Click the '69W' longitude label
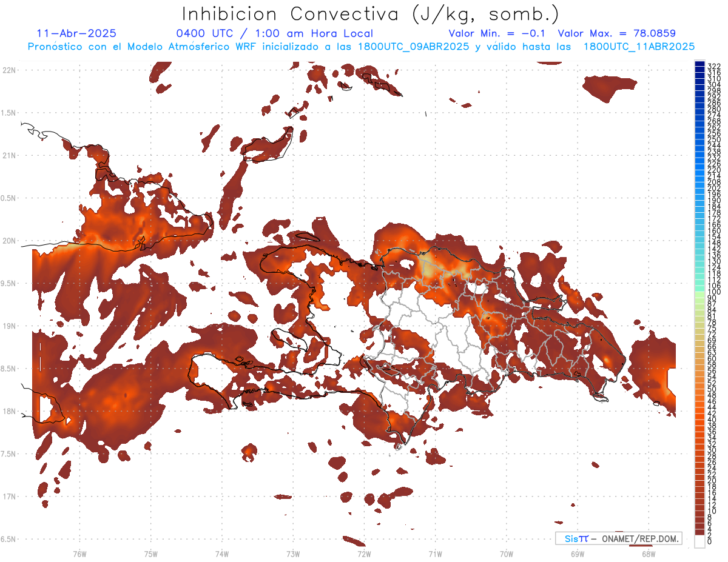The height and width of the screenshot is (562, 728). pyautogui.click(x=578, y=554)
